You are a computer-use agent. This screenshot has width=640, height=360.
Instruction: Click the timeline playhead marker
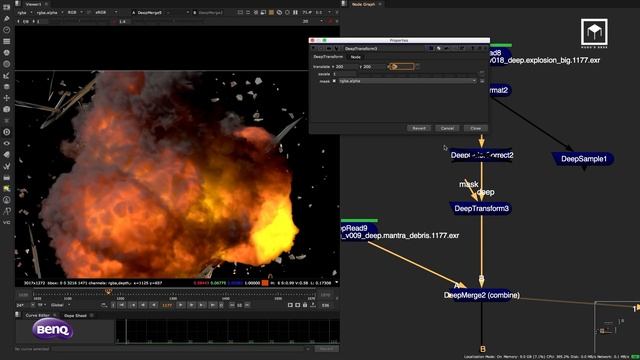click(x=109, y=291)
